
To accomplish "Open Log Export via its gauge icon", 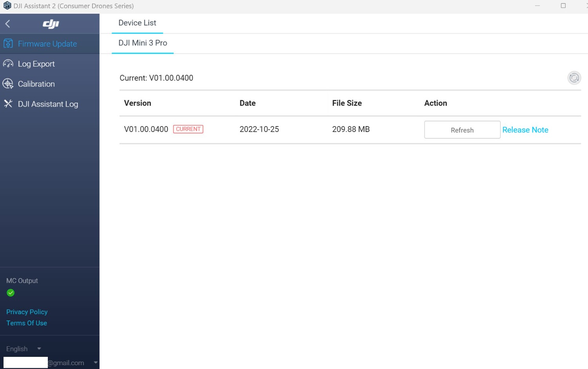I will (x=8, y=63).
